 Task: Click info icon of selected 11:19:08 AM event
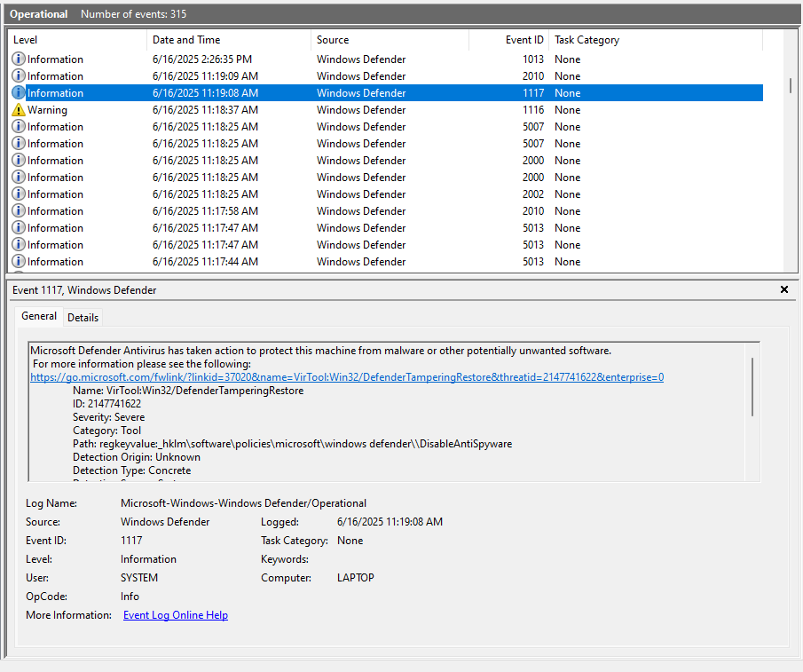coord(19,92)
